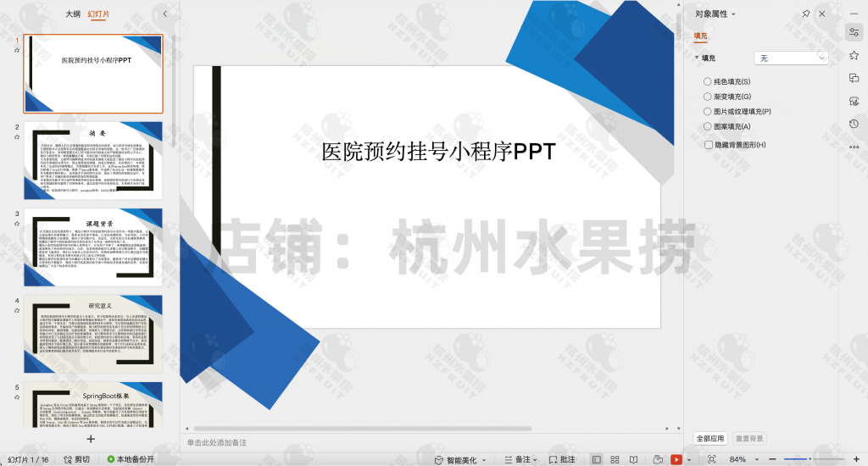Image resolution: width=868 pixels, height=466 pixels.
Task: Select slide 5 thumbnail titled SpringBoot框架
Action: point(93,404)
